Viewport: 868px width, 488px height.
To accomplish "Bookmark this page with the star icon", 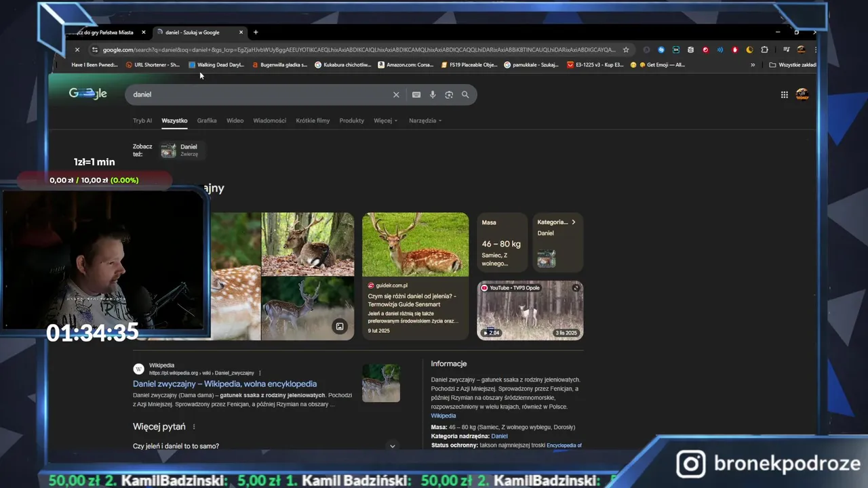I will coord(626,49).
